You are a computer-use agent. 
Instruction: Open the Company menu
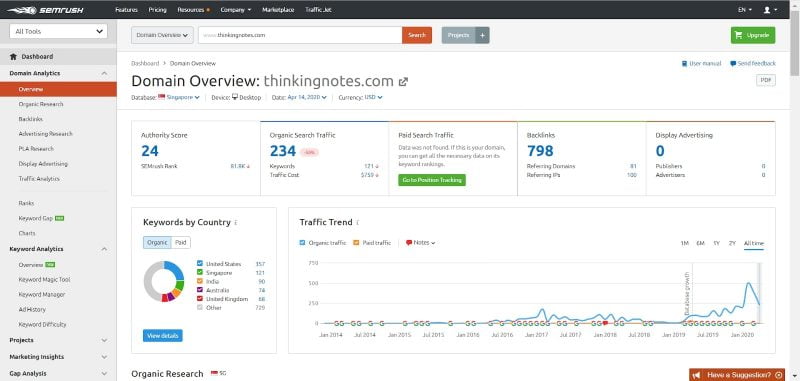[x=236, y=10]
